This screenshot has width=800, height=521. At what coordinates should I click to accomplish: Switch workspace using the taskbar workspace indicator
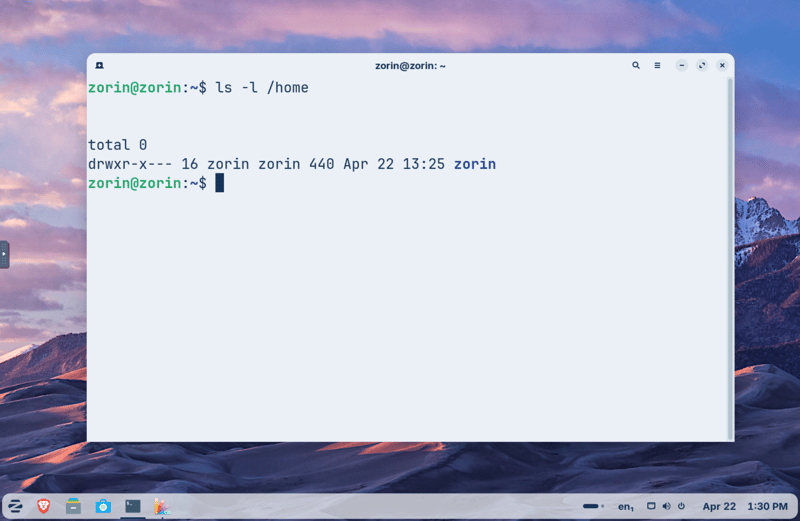pos(593,506)
